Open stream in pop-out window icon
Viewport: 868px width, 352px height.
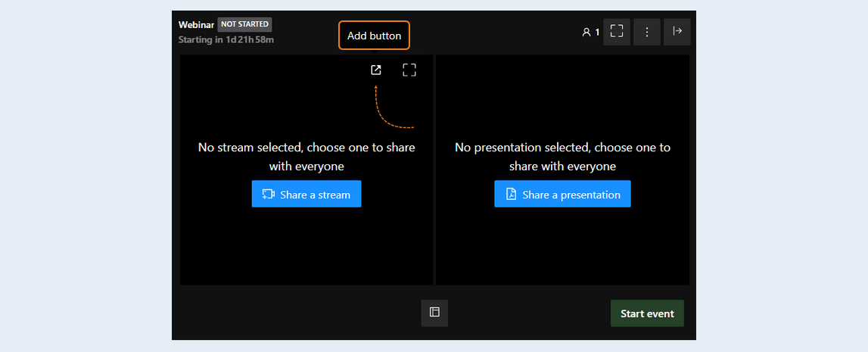tap(376, 70)
